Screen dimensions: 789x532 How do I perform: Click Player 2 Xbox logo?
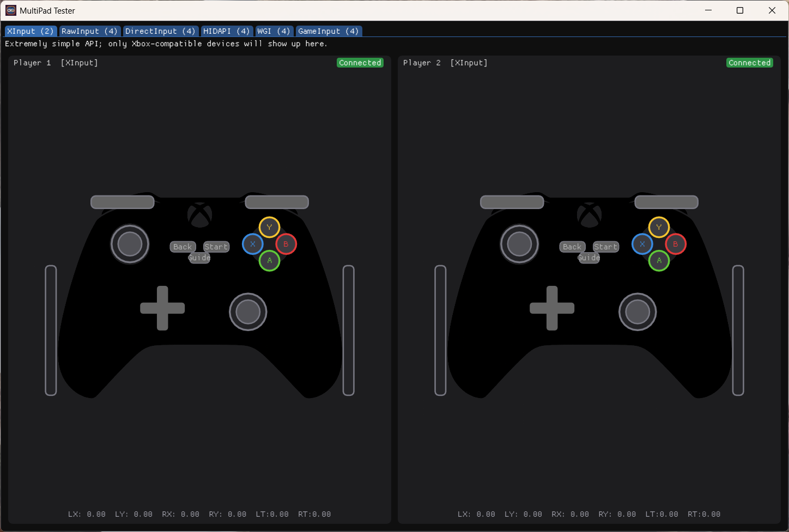(x=590, y=215)
